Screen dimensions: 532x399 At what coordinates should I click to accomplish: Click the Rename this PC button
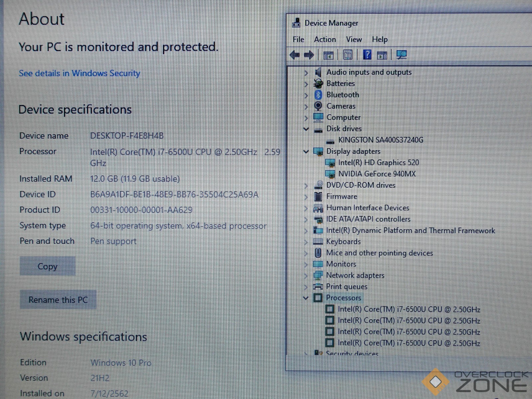58,300
